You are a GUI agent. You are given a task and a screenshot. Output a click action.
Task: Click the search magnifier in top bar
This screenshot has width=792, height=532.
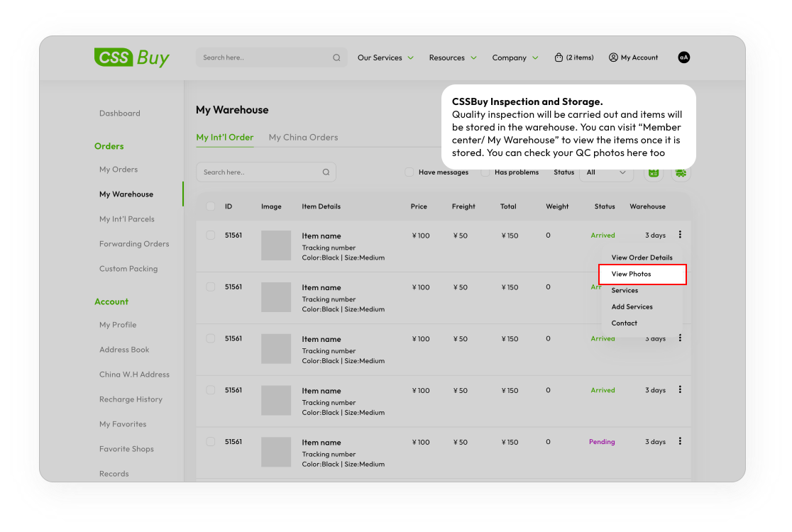click(336, 58)
